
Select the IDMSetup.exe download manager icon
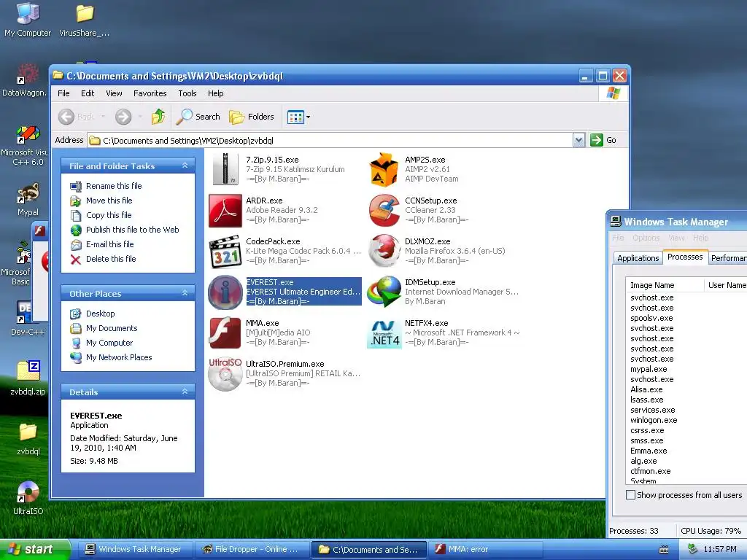point(384,292)
